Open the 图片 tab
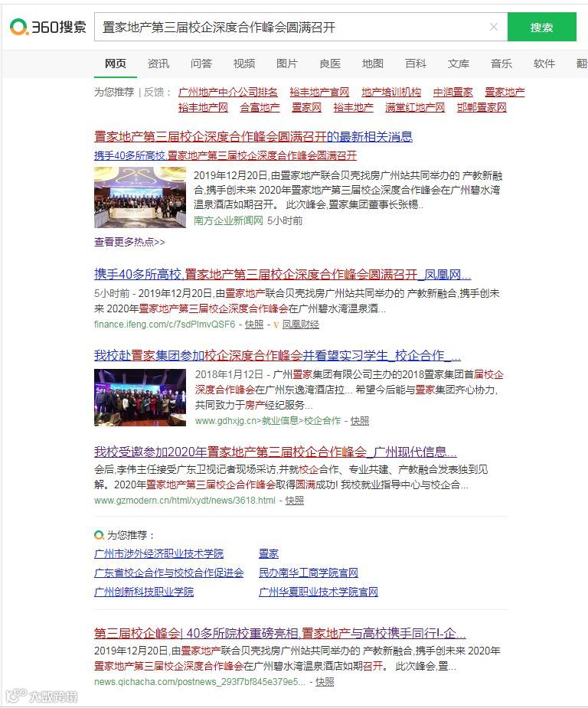Image resolution: width=588 pixels, height=708 pixels. tap(287, 64)
